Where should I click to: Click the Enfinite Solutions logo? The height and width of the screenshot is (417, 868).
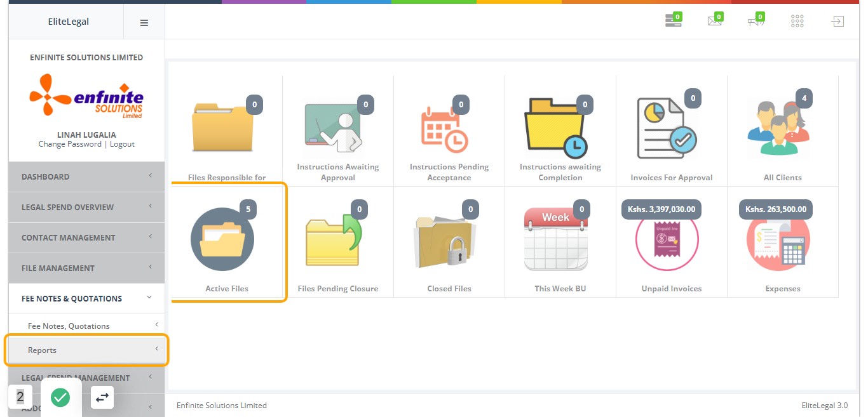coord(86,96)
